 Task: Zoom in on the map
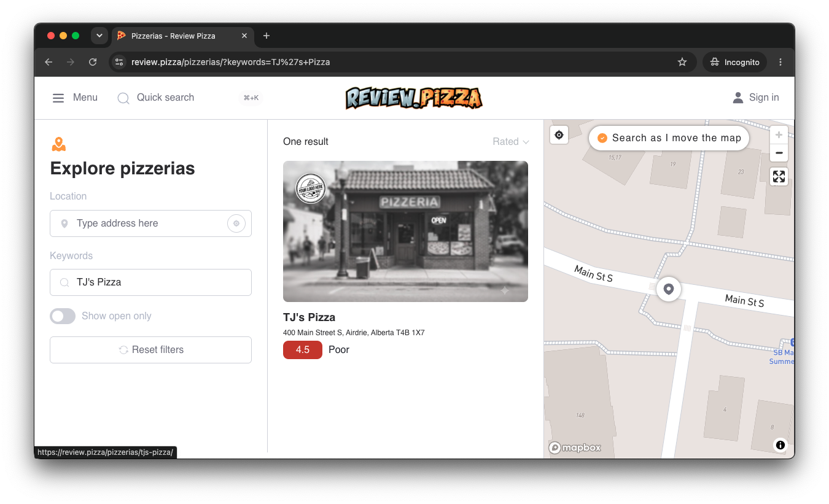[x=779, y=135]
